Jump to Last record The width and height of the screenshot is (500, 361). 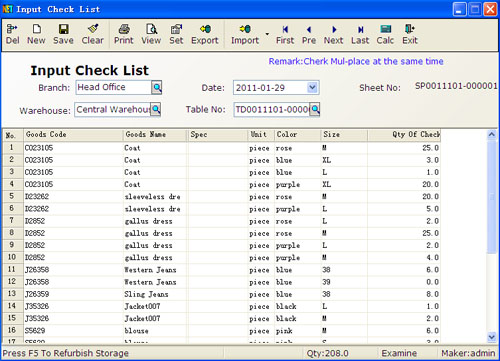[x=360, y=34]
